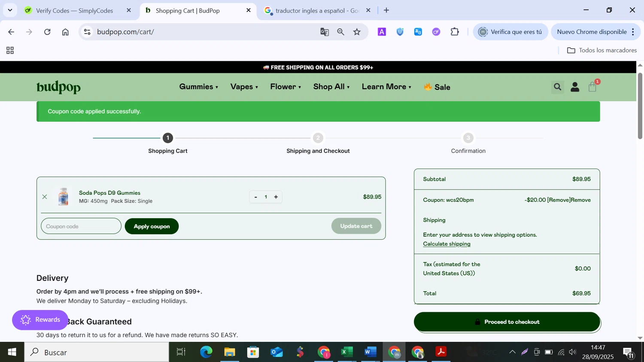Image resolution: width=644 pixels, height=362 pixels.
Task: Open Todos los marcadores folder
Action: click(602, 51)
